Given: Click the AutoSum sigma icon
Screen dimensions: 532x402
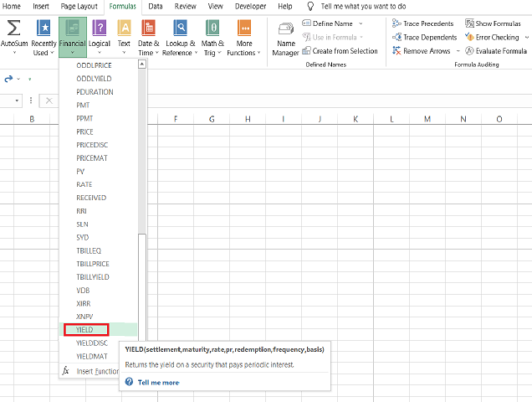Looking at the screenshot, I should [13, 28].
